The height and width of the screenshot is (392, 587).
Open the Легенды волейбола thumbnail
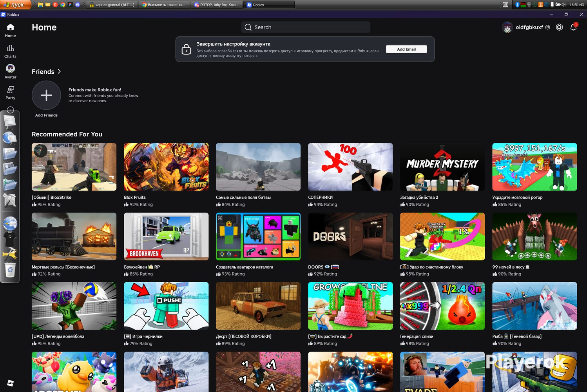tap(74, 306)
